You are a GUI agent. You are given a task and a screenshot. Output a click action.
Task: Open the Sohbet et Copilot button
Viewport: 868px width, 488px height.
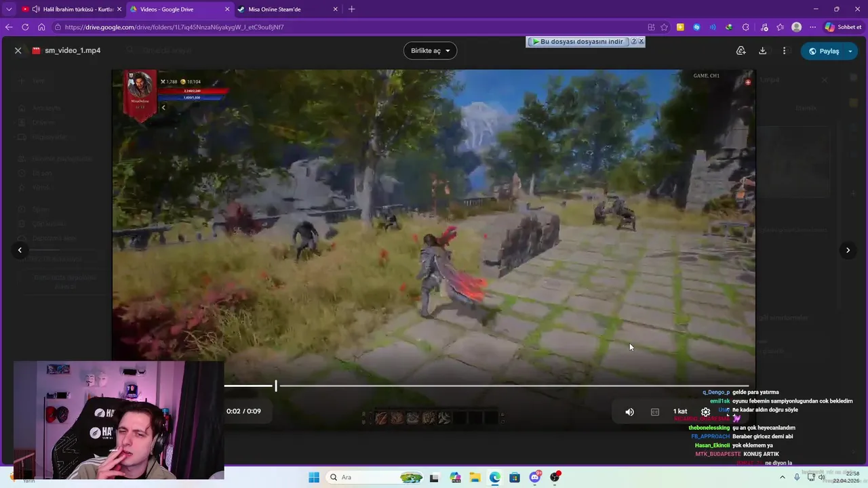pos(843,27)
